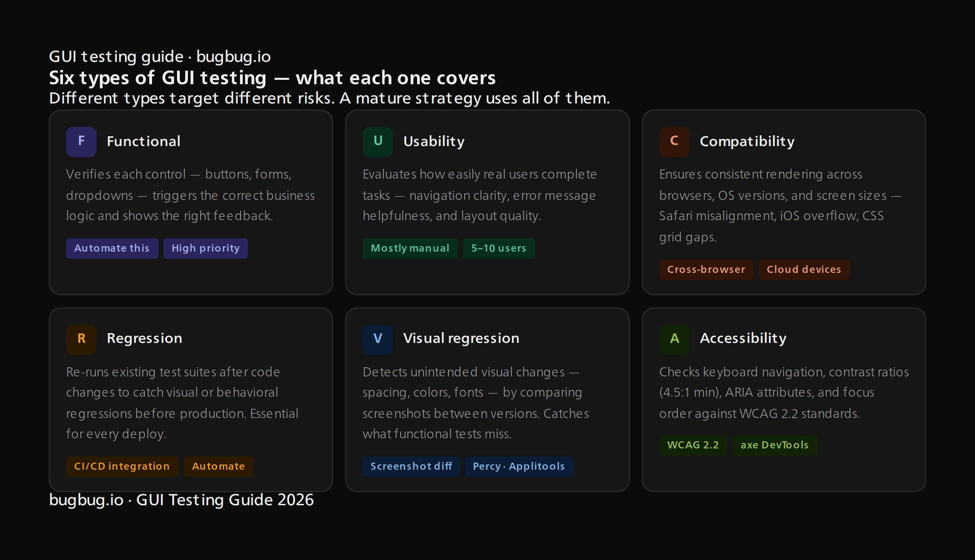Screen dimensions: 975x560
Task: Click the A Accessibility badge icon
Action: tap(674, 339)
